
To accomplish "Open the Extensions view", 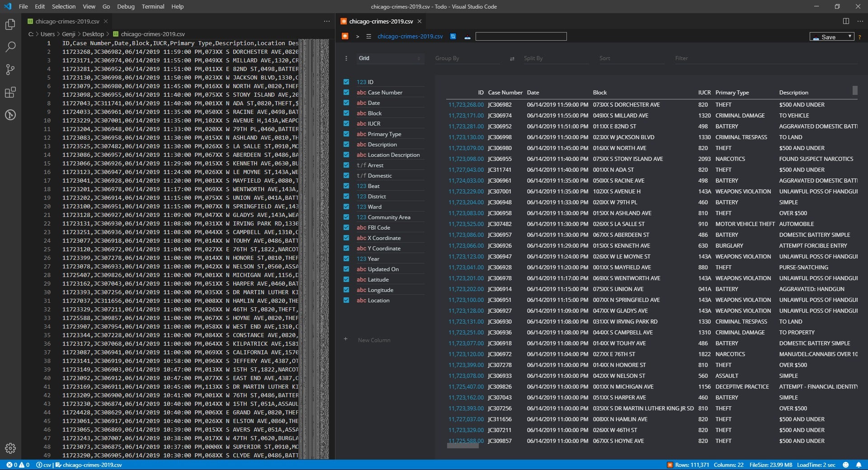I will 10,92.
